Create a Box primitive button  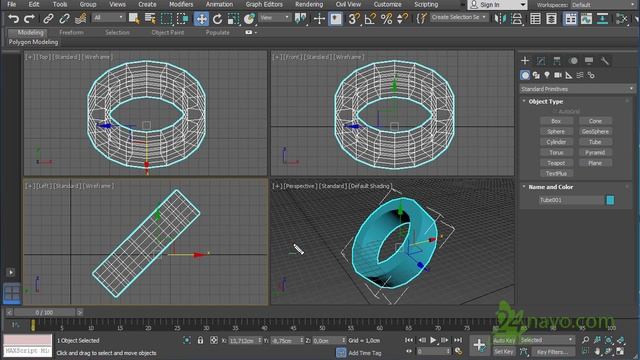tap(556, 121)
